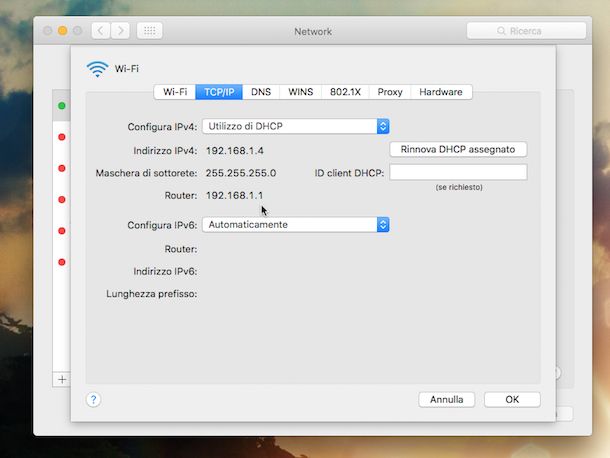Switch to the Wi-Fi tab
This screenshot has height=458, width=610.
point(175,92)
